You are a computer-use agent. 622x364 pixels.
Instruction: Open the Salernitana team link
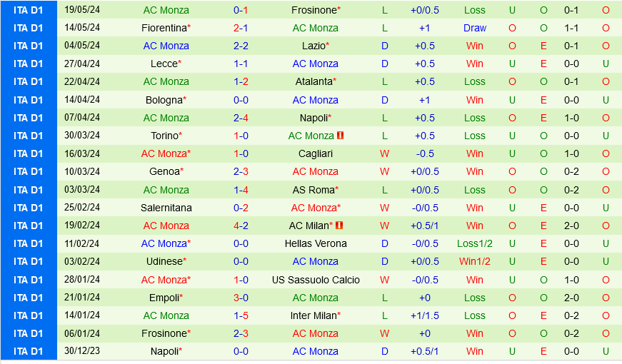166,208
